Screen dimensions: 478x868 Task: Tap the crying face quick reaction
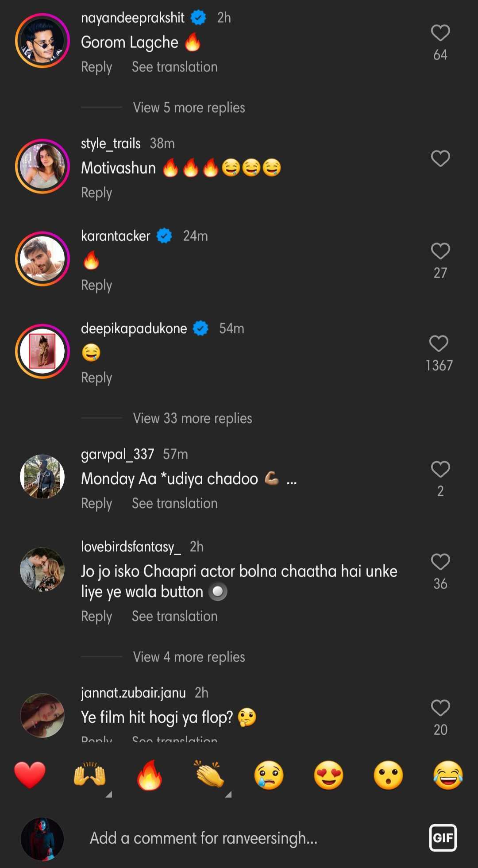pyautogui.click(x=269, y=775)
